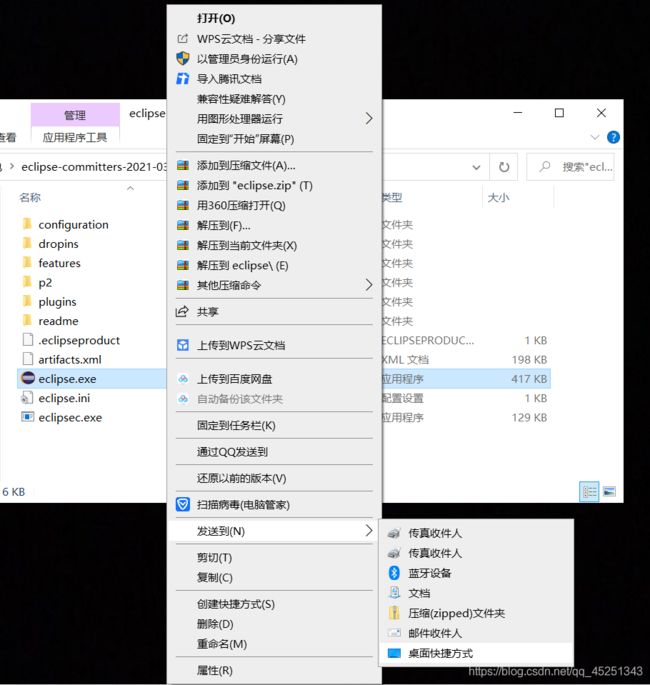Click icon beside 添加到 "eclipse.zip"
Viewport: 650px width, 685px height.
click(x=183, y=185)
